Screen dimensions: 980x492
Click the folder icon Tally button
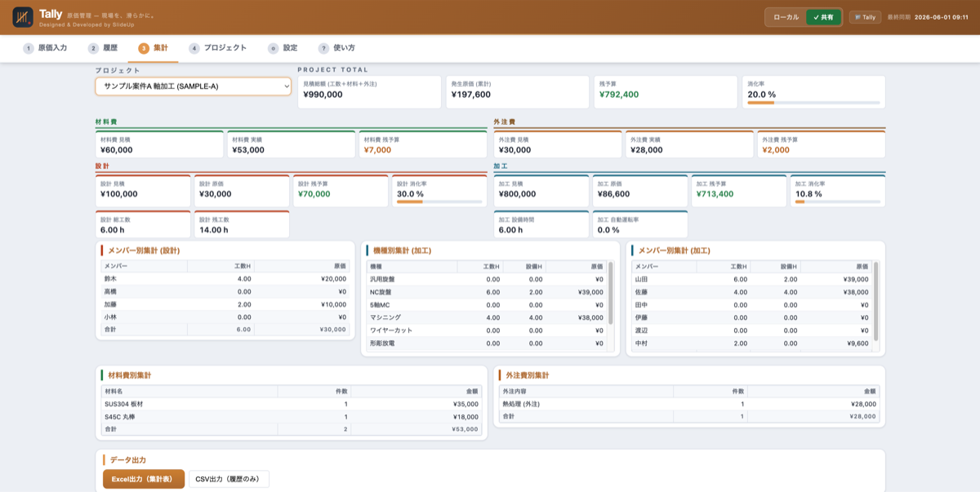tap(865, 17)
